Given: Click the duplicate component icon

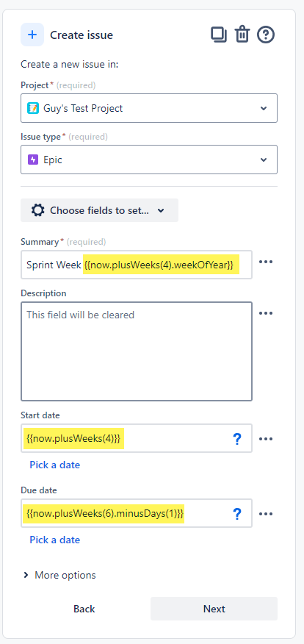Looking at the screenshot, I should pos(219,35).
